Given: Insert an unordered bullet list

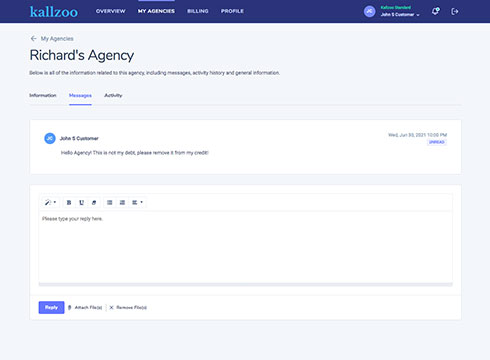Looking at the screenshot, I should coord(110,202).
